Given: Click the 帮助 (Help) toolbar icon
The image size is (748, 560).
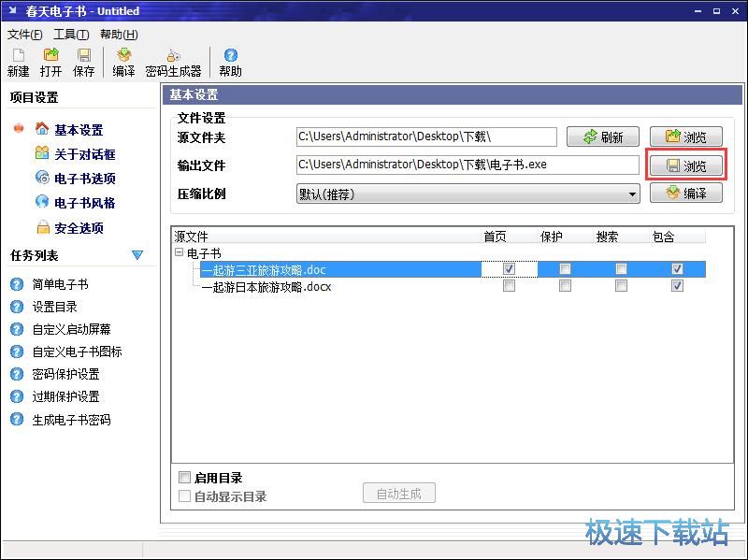Looking at the screenshot, I should click(x=230, y=63).
